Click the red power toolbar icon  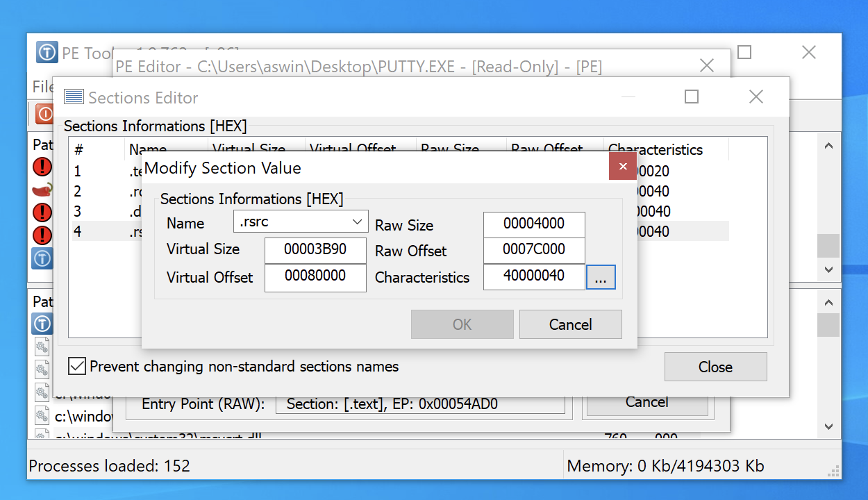[x=44, y=113]
